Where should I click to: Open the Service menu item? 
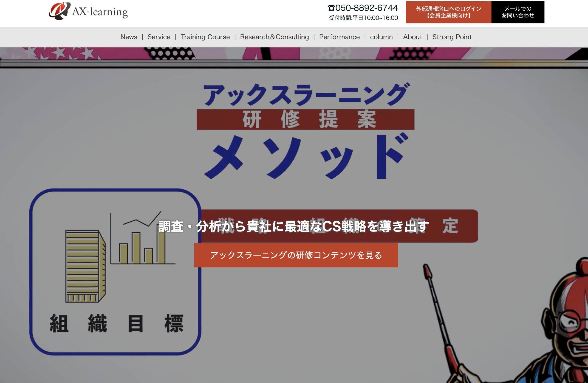point(159,37)
